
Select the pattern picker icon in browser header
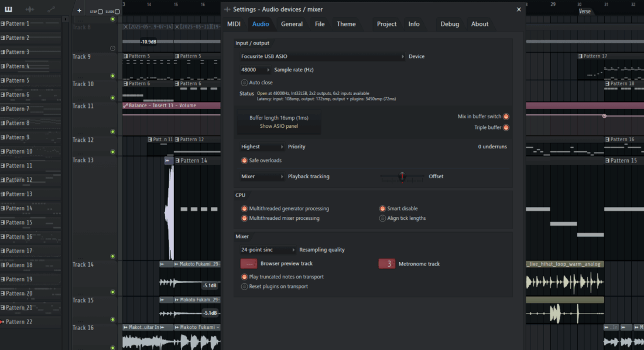coord(9,10)
